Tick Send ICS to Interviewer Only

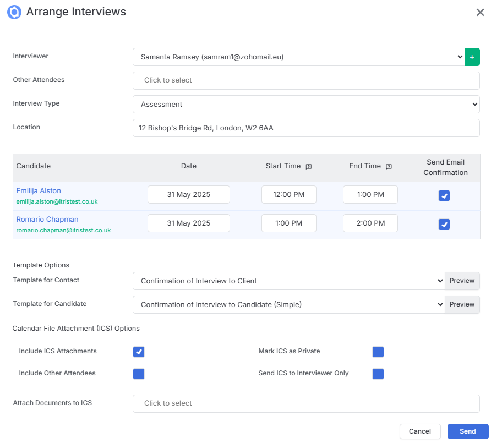pyautogui.click(x=378, y=374)
